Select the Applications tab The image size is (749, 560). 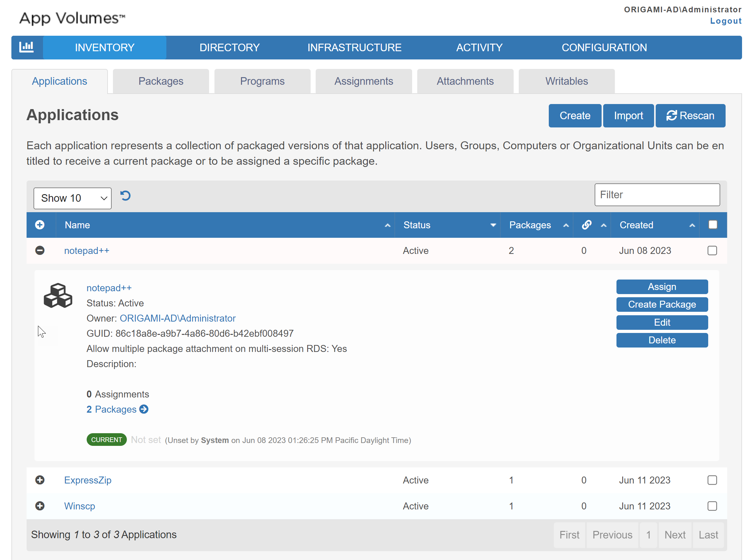[59, 81]
